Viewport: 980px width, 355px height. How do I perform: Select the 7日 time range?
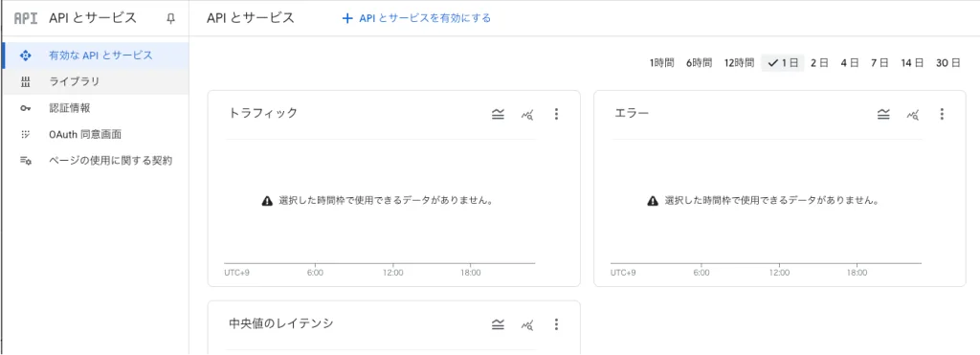click(x=880, y=63)
